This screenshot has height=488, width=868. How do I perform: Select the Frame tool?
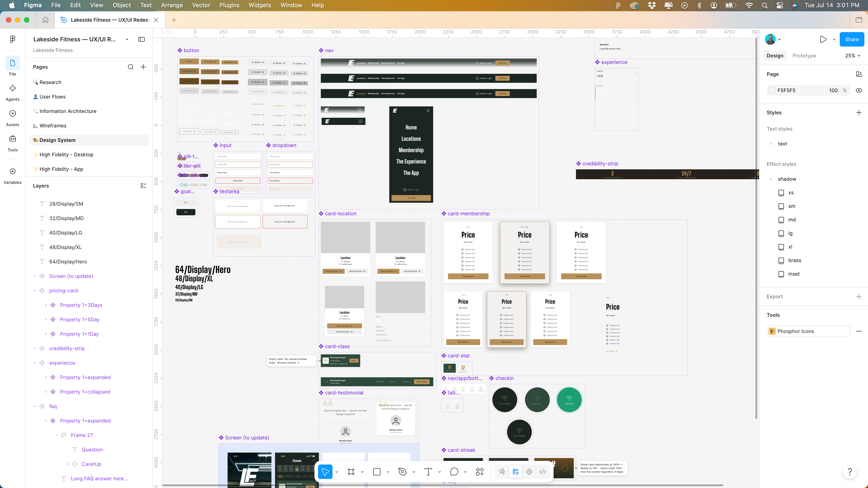[x=351, y=472]
